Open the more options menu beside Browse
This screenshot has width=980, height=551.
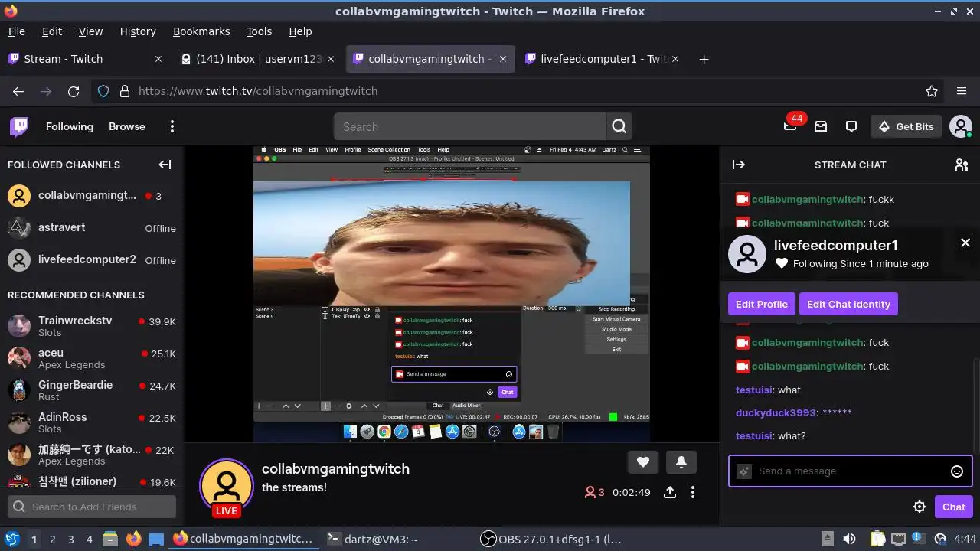tap(172, 126)
